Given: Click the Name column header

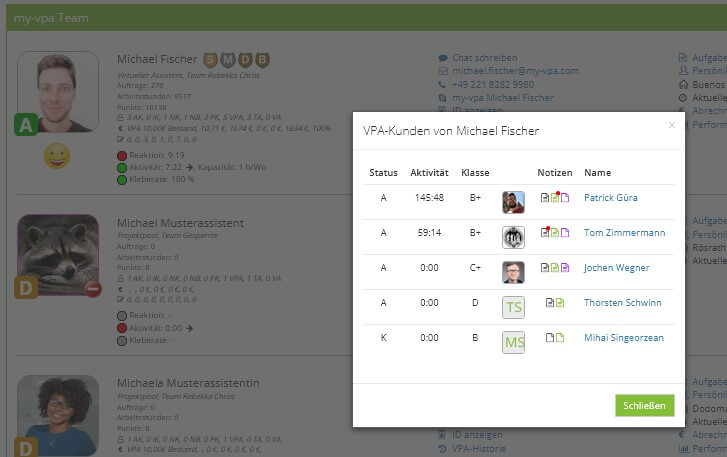Looking at the screenshot, I should (598, 173).
